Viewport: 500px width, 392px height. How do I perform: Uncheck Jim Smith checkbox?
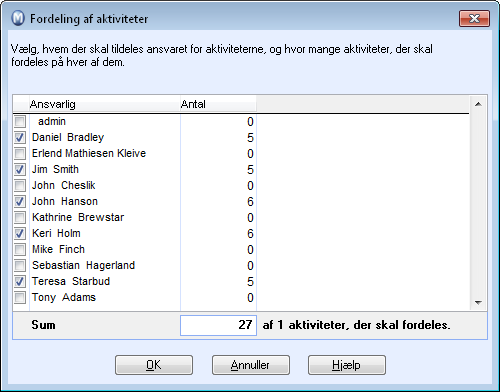20,169
